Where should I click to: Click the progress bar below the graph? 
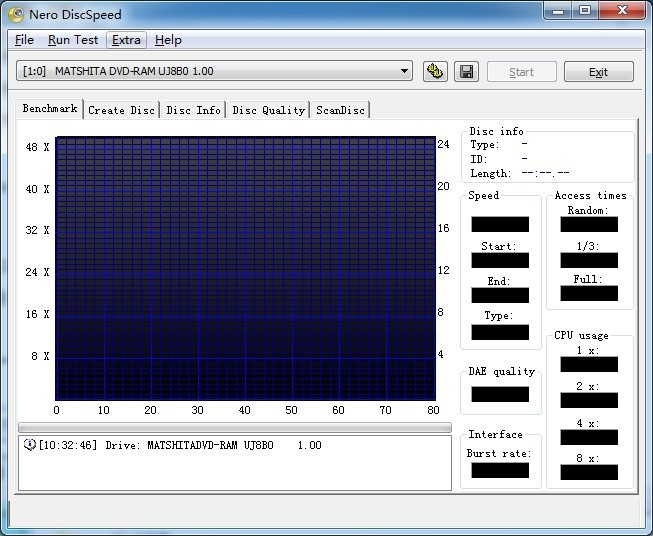coord(235,427)
